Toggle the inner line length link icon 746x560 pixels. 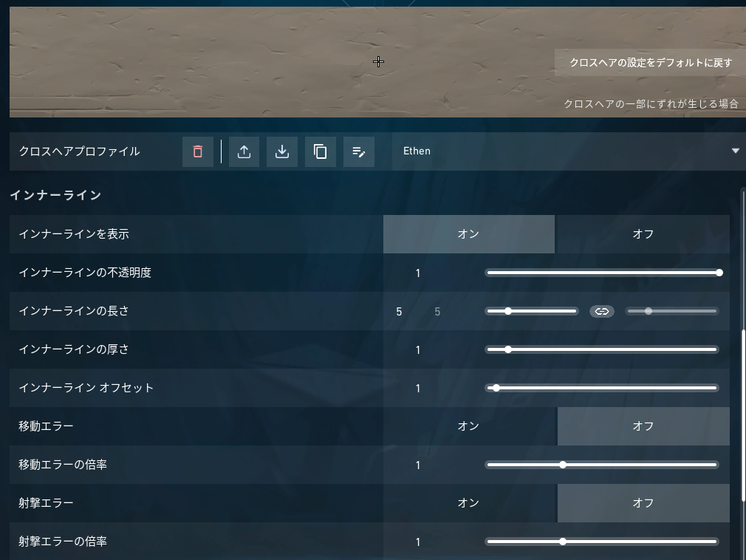602,311
